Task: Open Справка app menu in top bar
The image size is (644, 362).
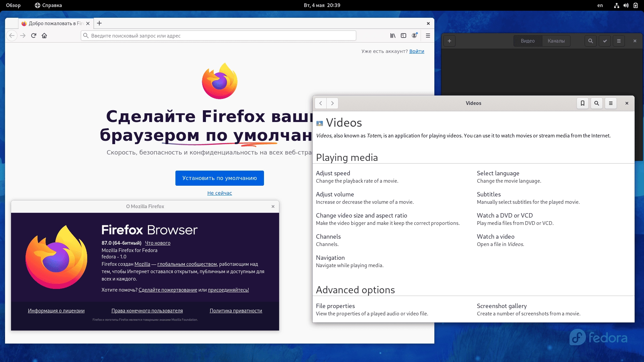Action: [x=48, y=5]
